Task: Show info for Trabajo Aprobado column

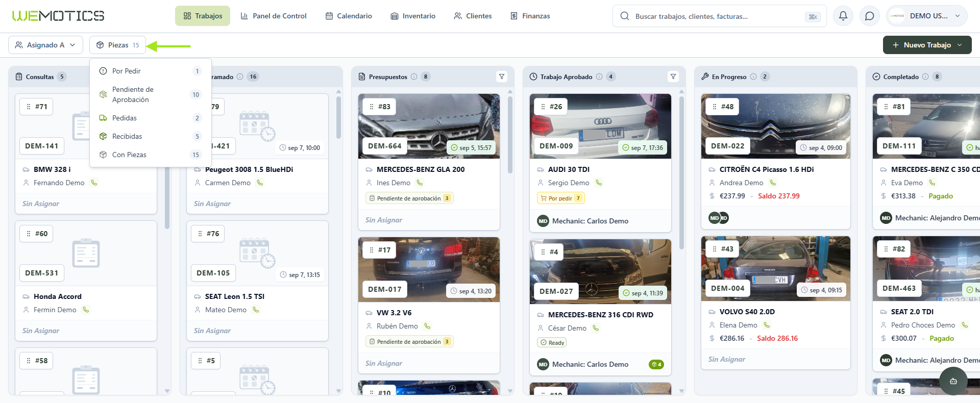Action: (x=599, y=77)
